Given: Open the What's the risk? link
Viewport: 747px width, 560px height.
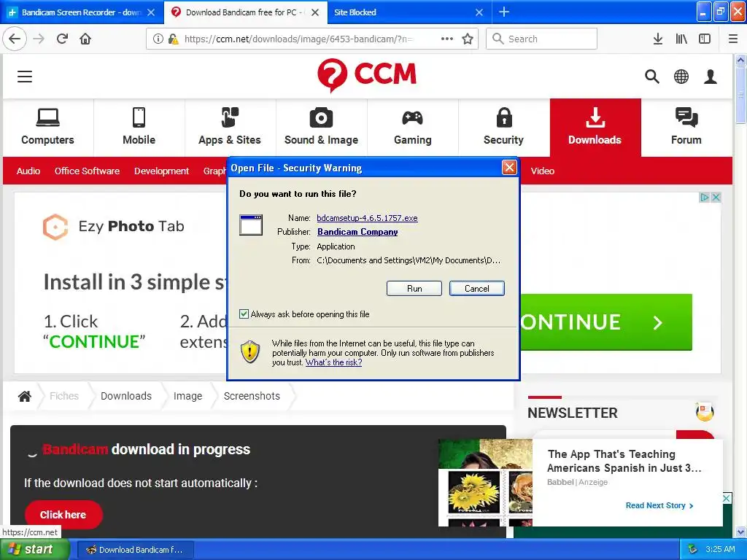Looking at the screenshot, I should pos(333,362).
